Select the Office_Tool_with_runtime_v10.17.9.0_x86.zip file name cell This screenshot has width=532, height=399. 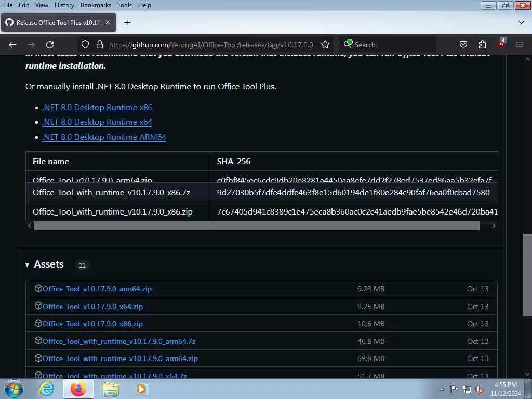[118, 212]
